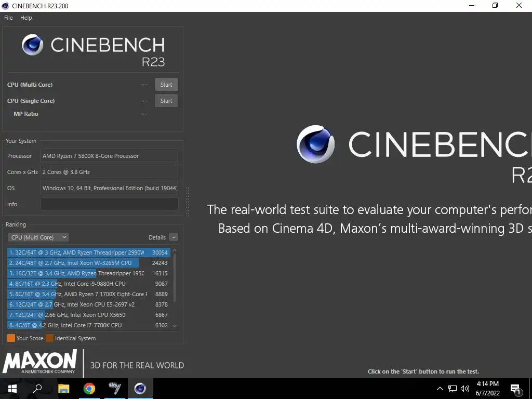Select ranking row 6 Xeon E5-2697 v2
This screenshot has height=399, width=532.
(88, 304)
